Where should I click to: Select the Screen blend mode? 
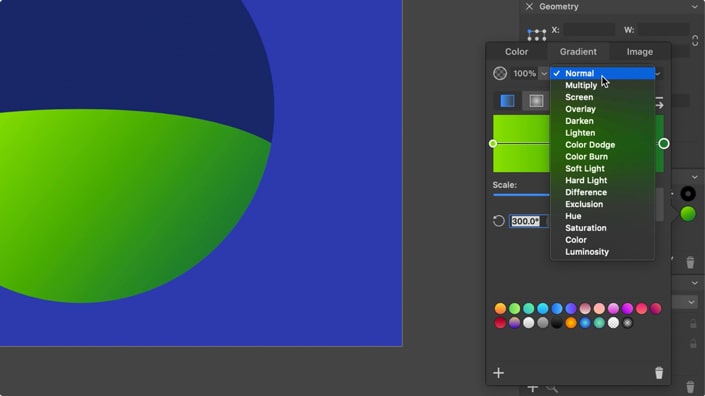(602, 97)
